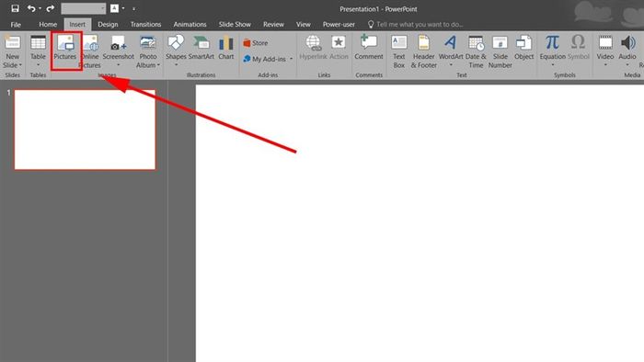Insert a Text Box
The width and height of the screenshot is (644, 362).
(398, 51)
